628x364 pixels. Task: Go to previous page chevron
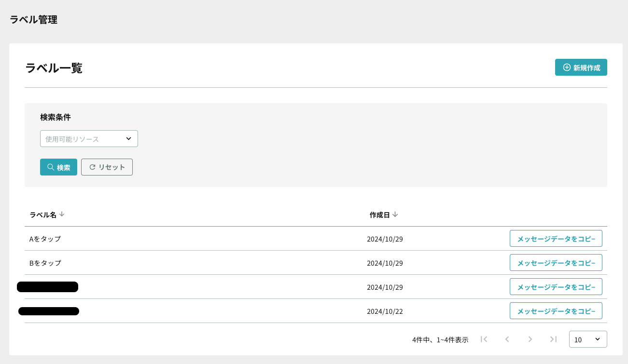507,339
